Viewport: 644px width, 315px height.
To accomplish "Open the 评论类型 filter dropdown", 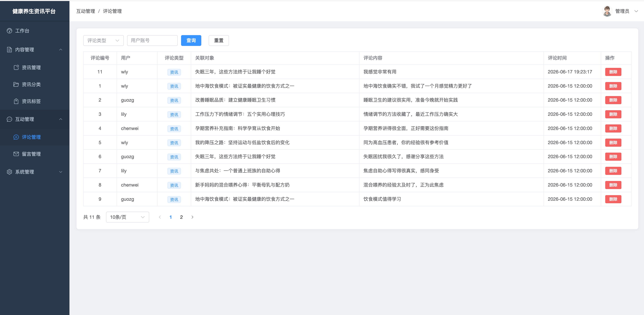I will point(103,41).
